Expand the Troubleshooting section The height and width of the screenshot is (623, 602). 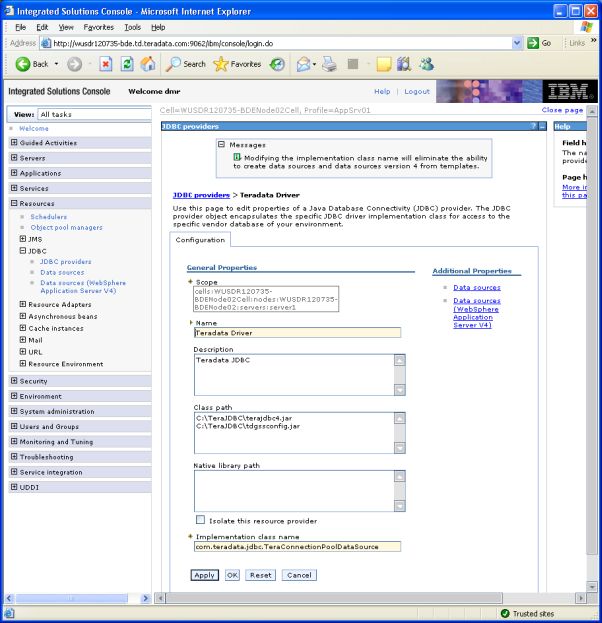point(14,456)
